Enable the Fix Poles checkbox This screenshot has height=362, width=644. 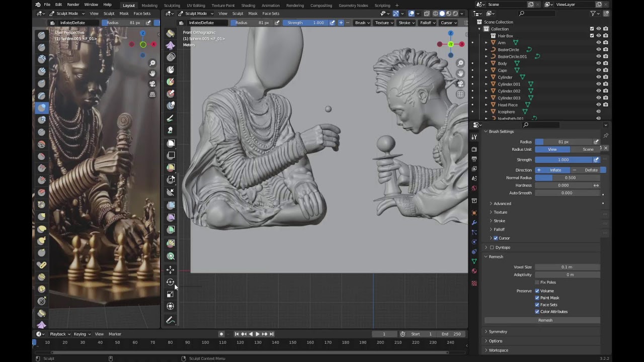[537, 283]
